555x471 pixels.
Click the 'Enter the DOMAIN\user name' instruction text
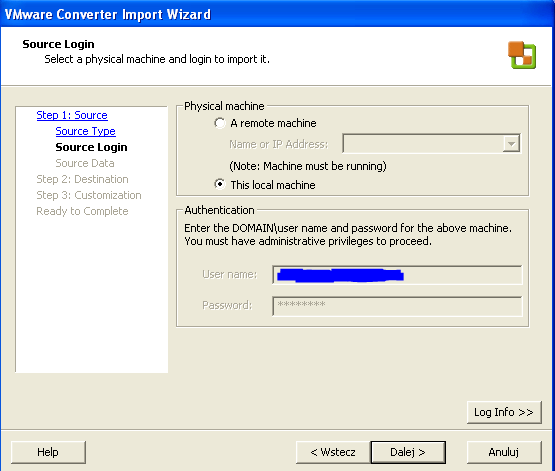pyautogui.click(x=348, y=235)
